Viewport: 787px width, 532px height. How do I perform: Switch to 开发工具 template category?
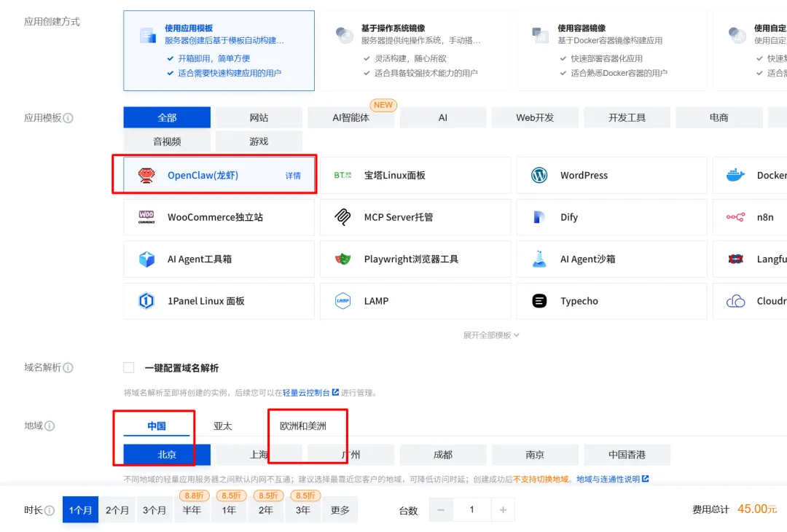pos(627,117)
